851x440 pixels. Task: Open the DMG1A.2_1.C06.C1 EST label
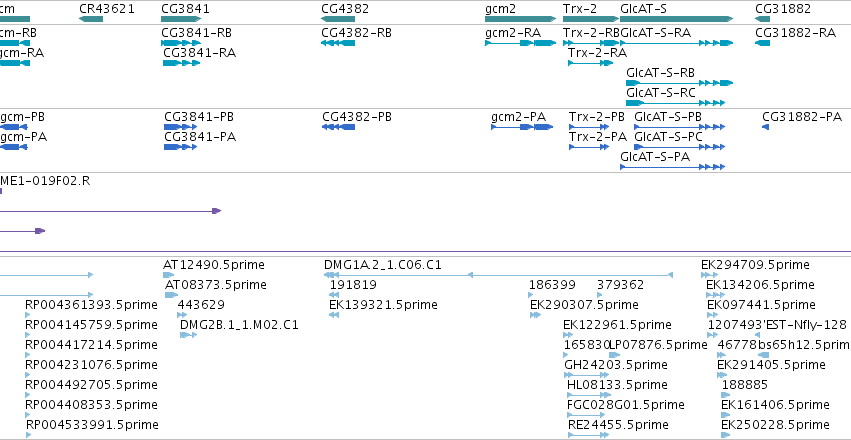pyautogui.click(x=383, y=265)
